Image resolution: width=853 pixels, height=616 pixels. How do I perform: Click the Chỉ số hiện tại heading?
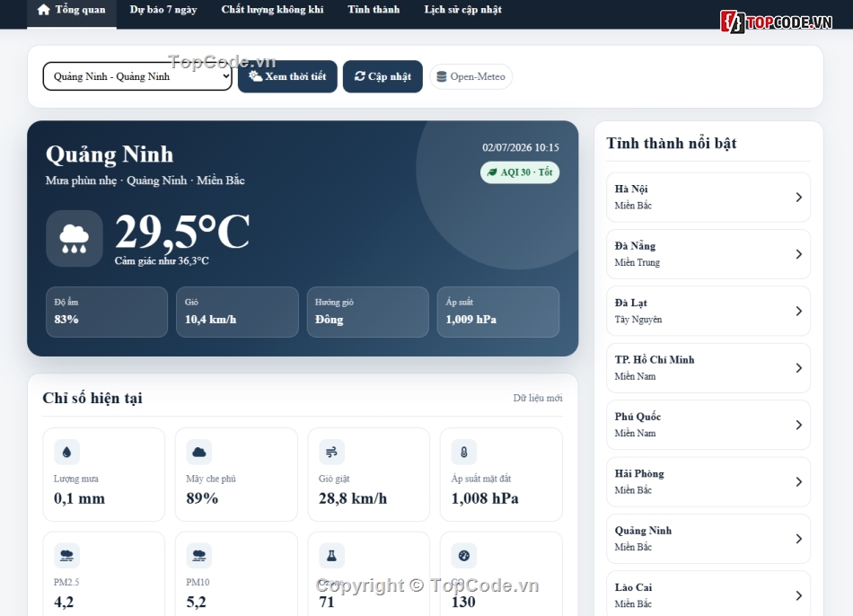click(92, 399)
